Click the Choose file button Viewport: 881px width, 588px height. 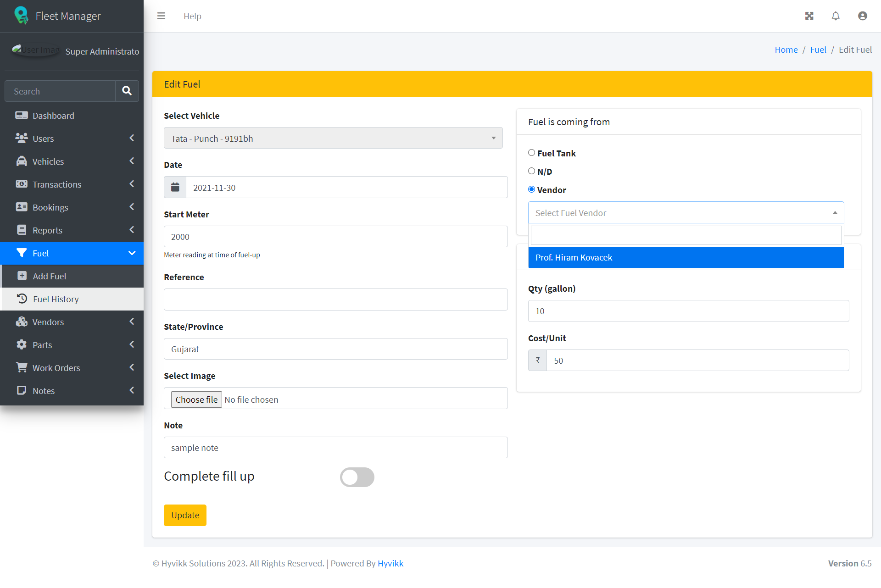196,399
